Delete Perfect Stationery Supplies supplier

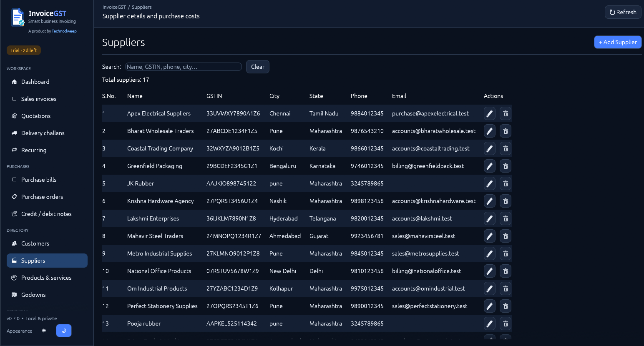(506, 306)
